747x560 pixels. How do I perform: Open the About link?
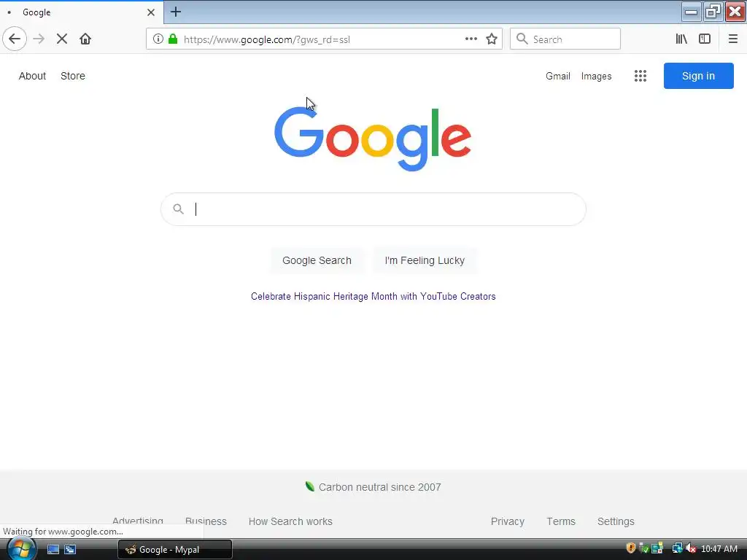pos(32,76)
